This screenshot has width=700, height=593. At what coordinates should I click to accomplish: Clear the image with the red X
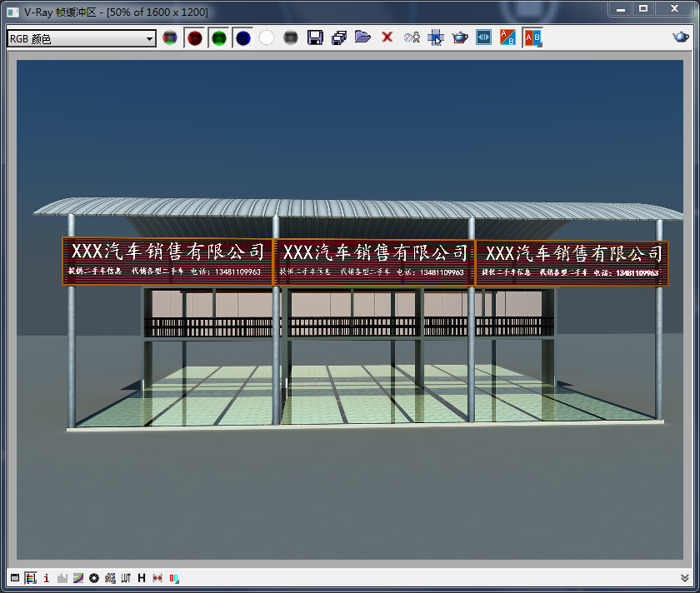387,37
